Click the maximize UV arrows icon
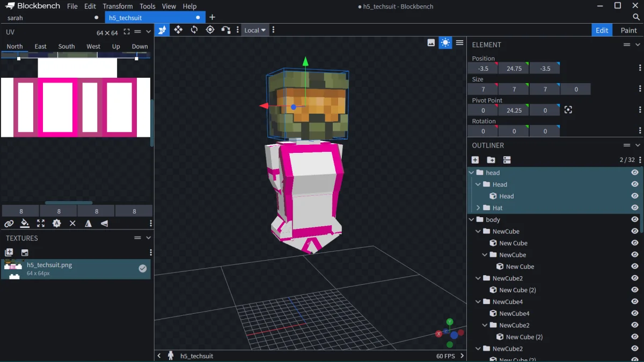Viewport: 644px width, 362px height. 41,224
